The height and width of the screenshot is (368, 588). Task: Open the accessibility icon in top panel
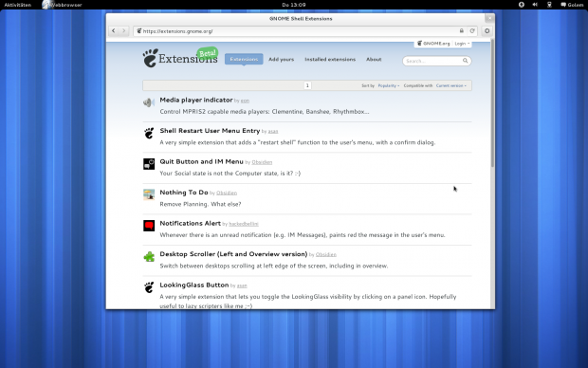pyautogui.click(x=522, y=5)
